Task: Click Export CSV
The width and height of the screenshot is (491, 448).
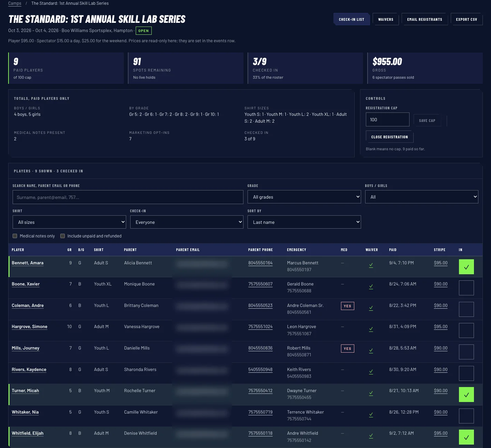Action: pos(466,19)
